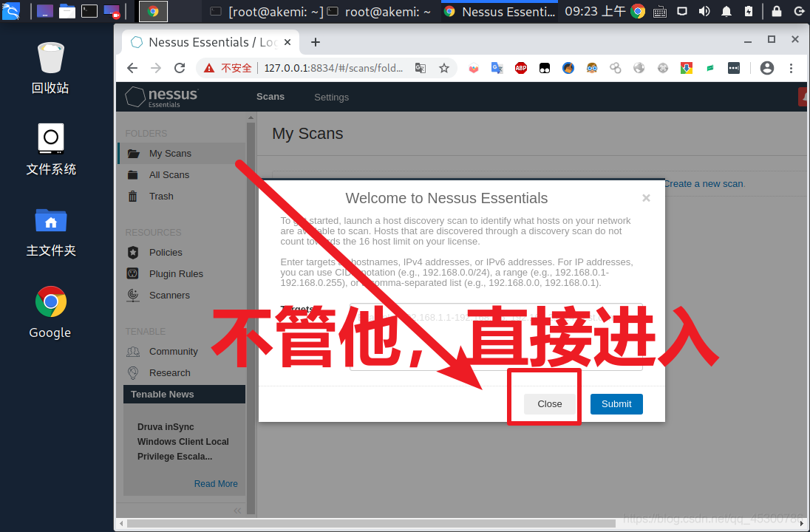This screenshot has width=810, height=532.
Task: Click the Create a new scan link
Action: coord(704,184)
